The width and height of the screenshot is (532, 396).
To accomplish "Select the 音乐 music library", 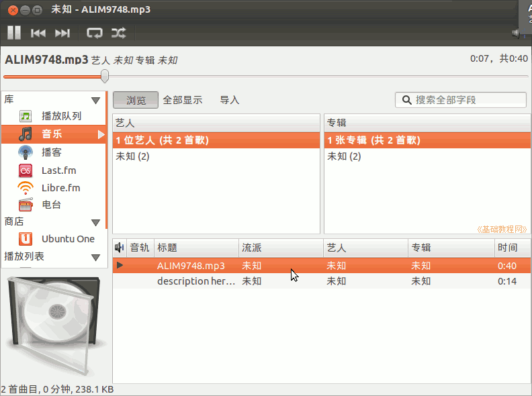I will (52, 134).
